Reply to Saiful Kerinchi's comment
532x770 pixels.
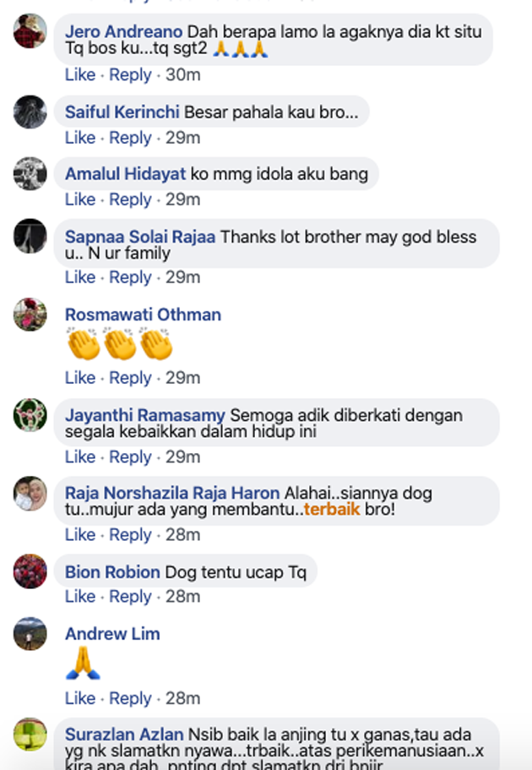click(130, 137)
